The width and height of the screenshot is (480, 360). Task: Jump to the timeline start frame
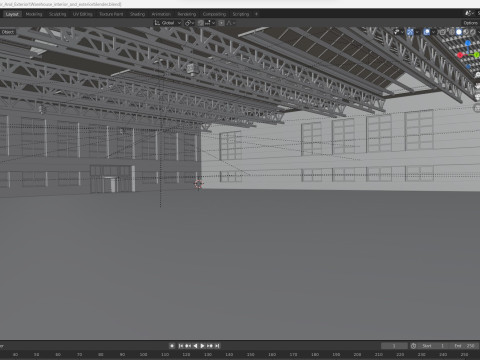(181, 346)
